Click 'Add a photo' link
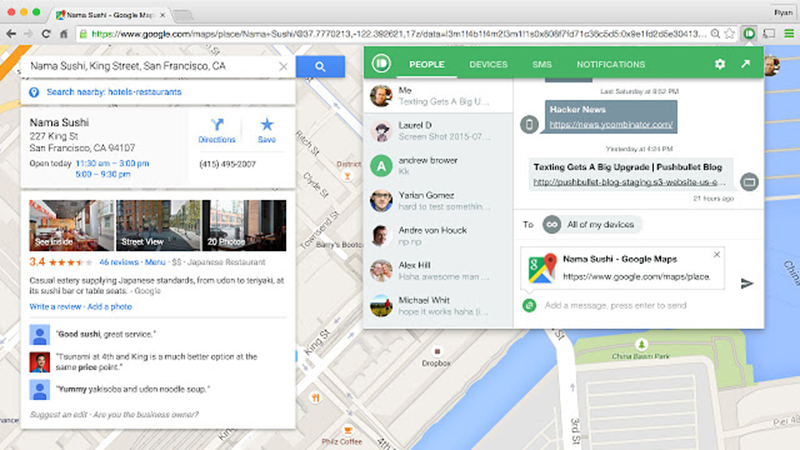 tap(110, 307)
